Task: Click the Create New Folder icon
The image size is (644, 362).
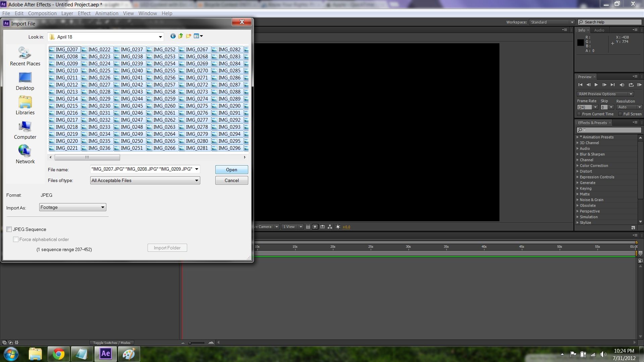Action: (x=189, y=36)
